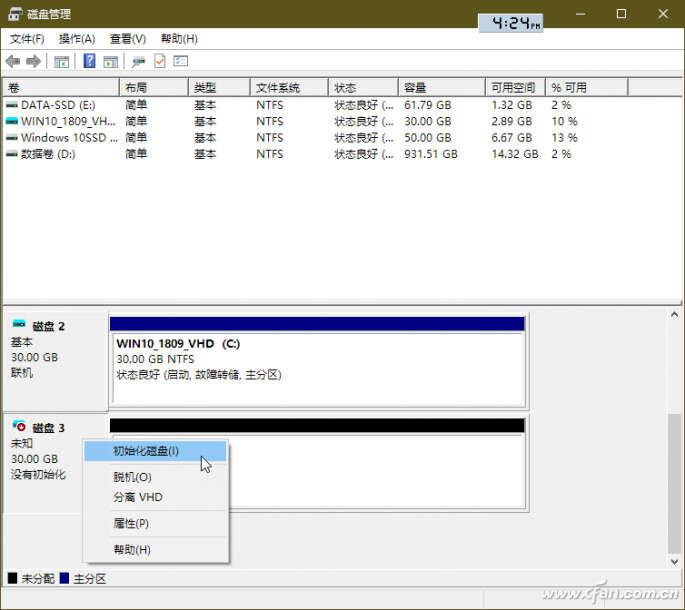Choose 属性(P) from context menu
Screen dimensions: 685x610
coord(156,523)
